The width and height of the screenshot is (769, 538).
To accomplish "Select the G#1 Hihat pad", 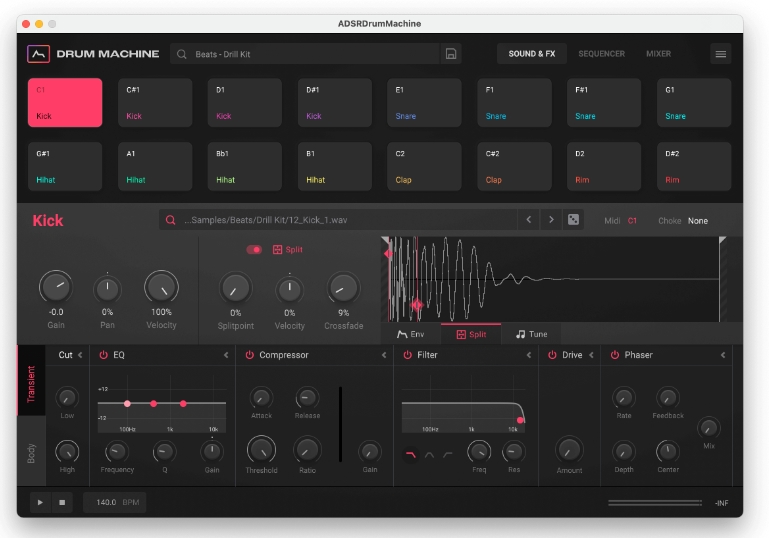I will point(65,166).
